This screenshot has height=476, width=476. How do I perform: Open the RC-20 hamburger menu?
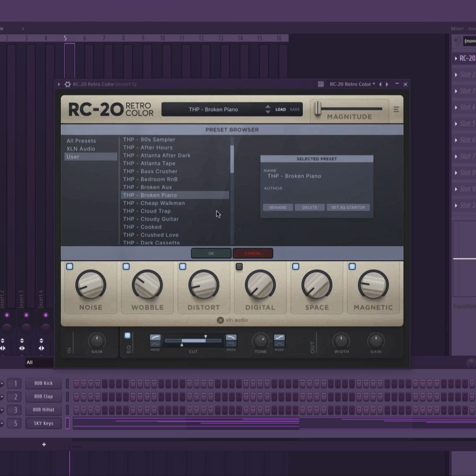(396, 109)
